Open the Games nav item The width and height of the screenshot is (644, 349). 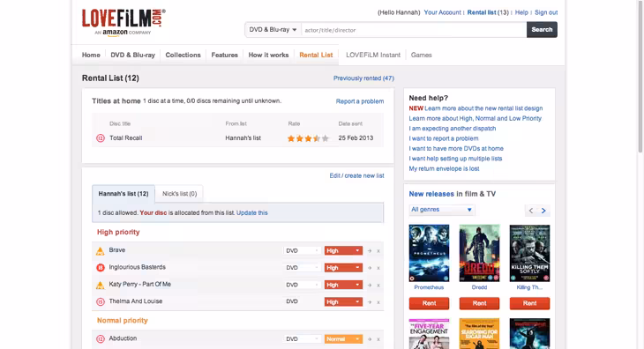[x=422, y=55]
